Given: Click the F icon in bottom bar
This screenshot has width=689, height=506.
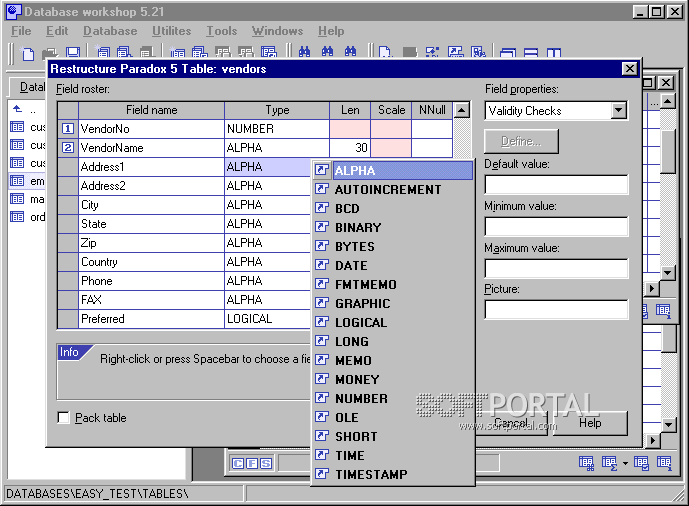Looking at the screenshot, I should 252,463.
